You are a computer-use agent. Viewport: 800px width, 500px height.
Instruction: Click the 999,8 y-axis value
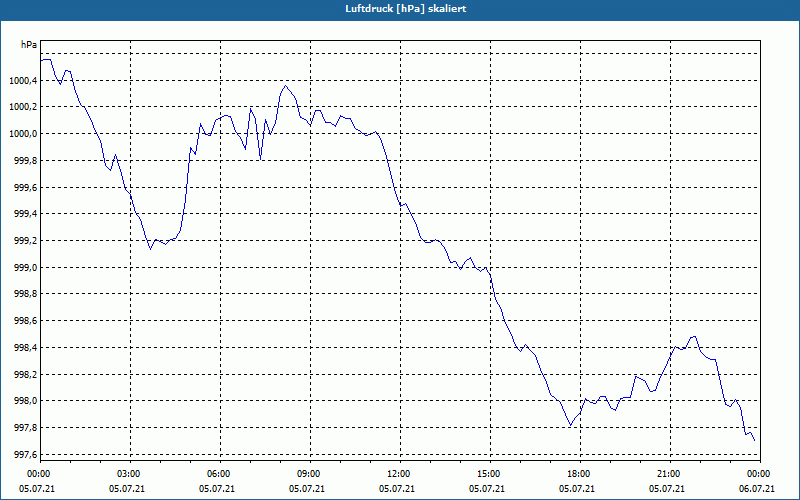pyautogui.click(x=25, y=161)
